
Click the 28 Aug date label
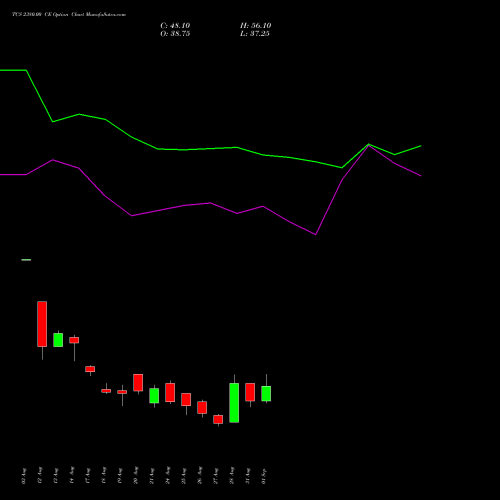point(232,476)
